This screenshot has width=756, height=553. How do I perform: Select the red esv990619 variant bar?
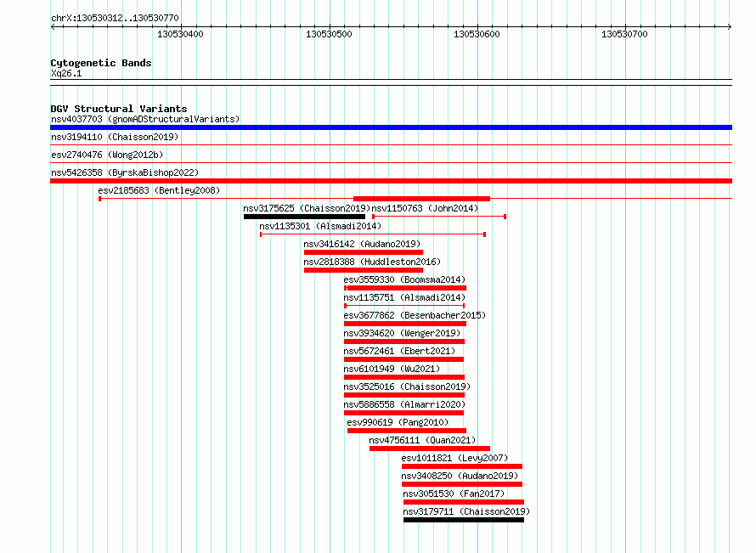407,431
